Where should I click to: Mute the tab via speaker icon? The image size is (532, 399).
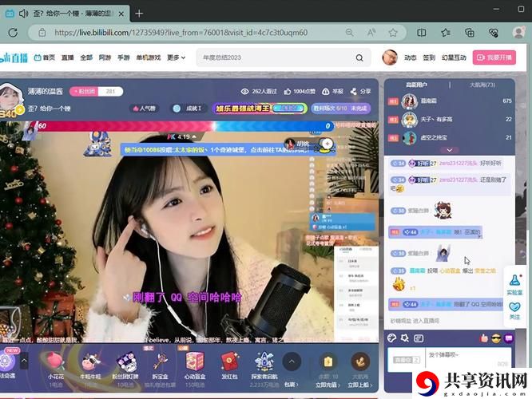coord(23,14)
